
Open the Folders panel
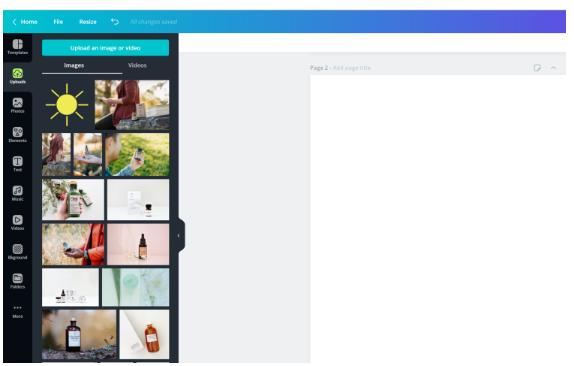(17, 281)
